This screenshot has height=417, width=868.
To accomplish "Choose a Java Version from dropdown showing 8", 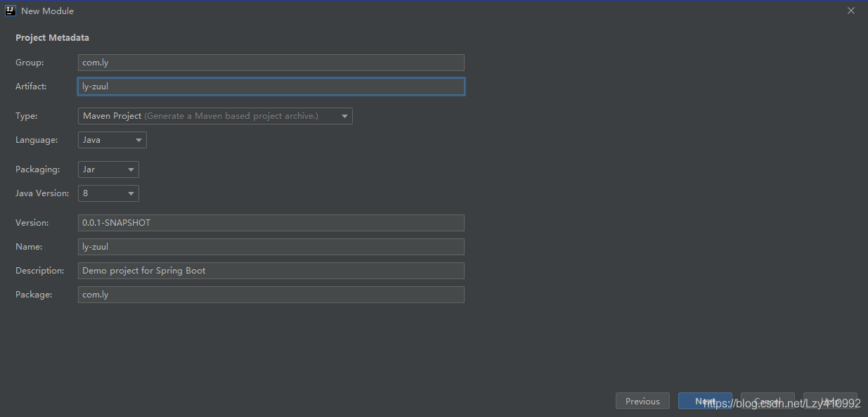I will pyautogui.click(x=108, y=193).
